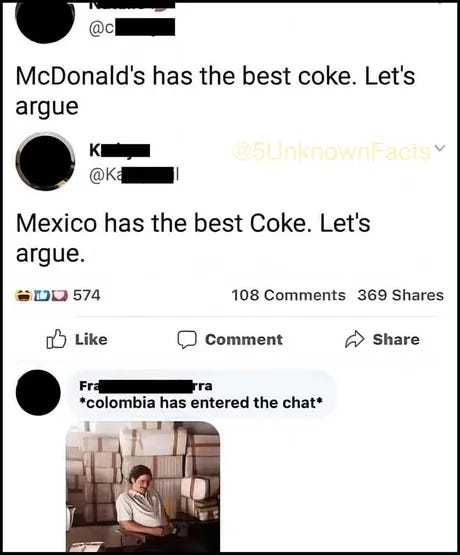Image resolution: width=460 pixels, height=555 pixels.
Task: Click the laughing reaction emoji icon
Action: tap(23, 295)
